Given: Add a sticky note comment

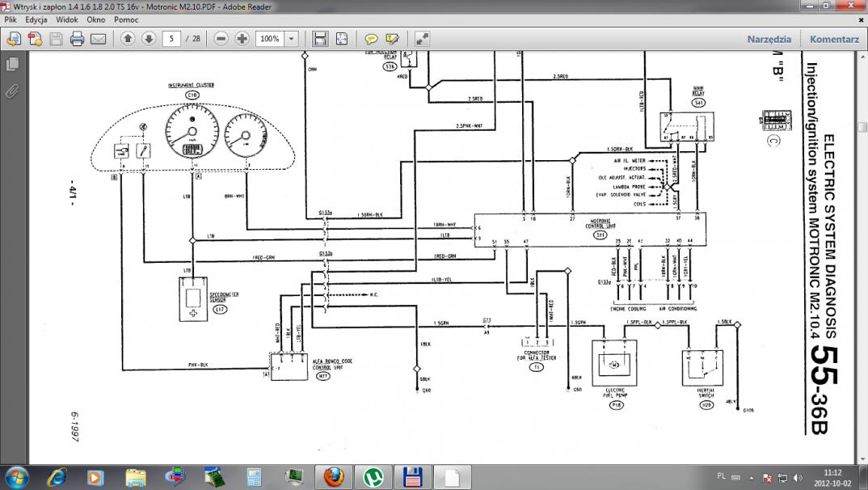Looking at the screenshot, I should 371,39.
